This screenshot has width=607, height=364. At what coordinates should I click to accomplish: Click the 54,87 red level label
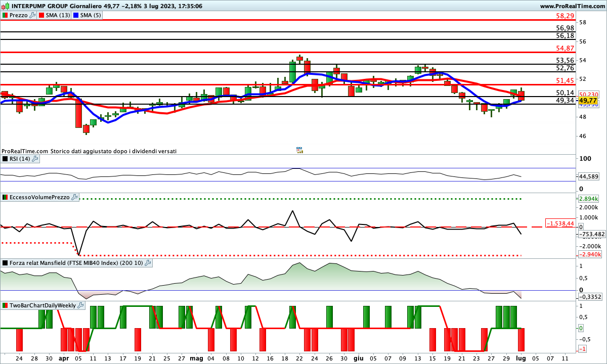[565, 48]
